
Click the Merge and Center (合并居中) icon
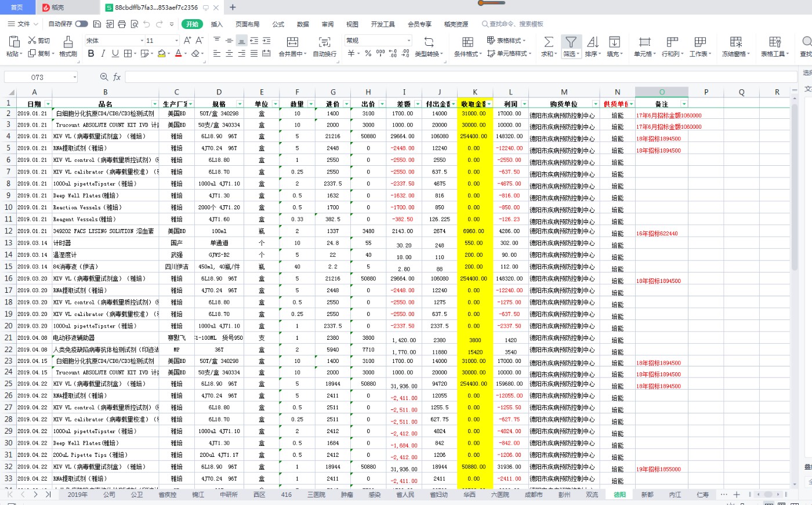(x=292, y=42)
